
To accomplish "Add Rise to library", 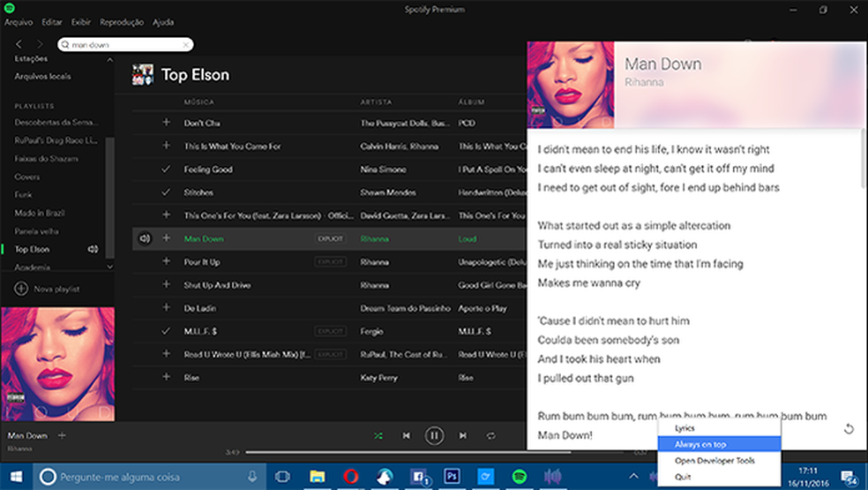I will point(166,376).
